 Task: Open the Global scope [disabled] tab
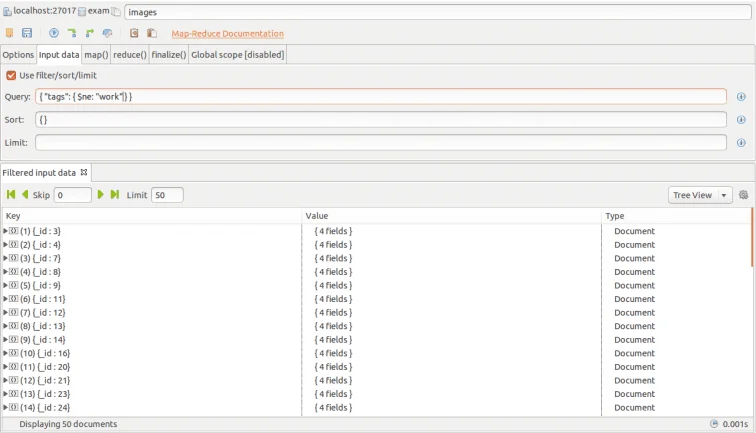pos(238,55)
